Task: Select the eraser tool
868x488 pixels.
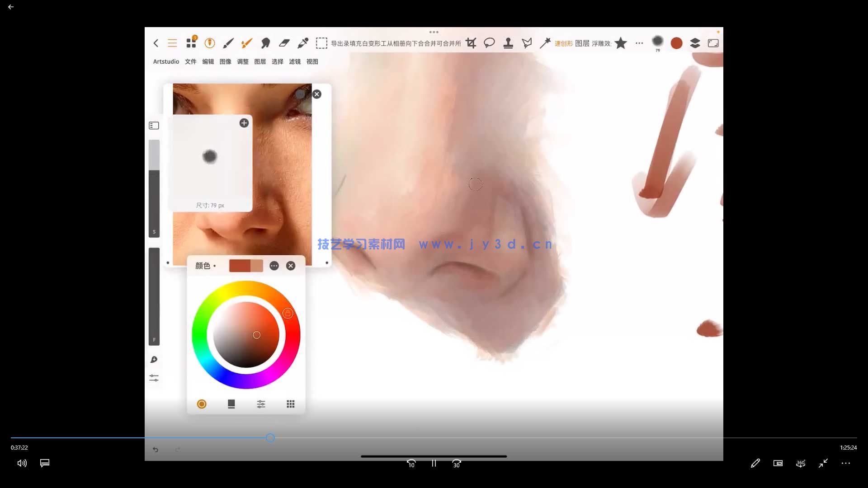Action: pyautogui.click(x=284, y=43)
